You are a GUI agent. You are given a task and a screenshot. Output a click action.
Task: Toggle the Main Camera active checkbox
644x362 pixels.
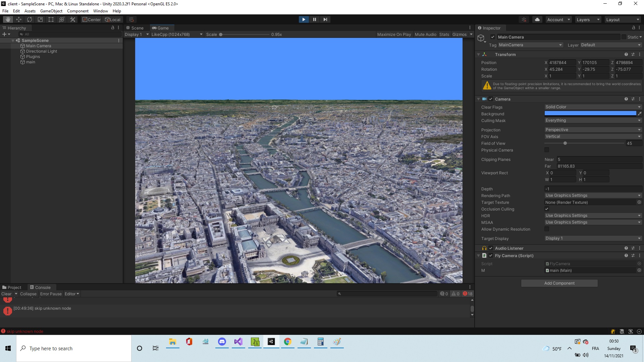[x=493, y=37]
